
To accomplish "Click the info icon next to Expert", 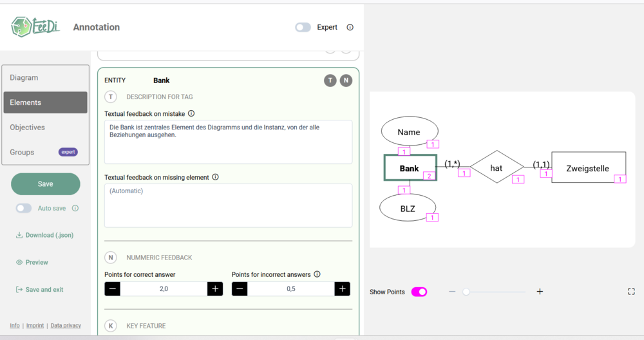I will [350, 28].
